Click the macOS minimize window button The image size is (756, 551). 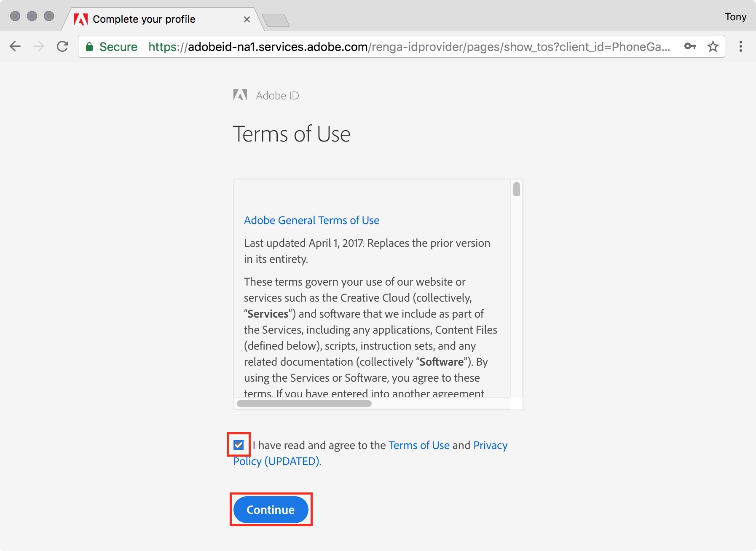coord(32,16)
